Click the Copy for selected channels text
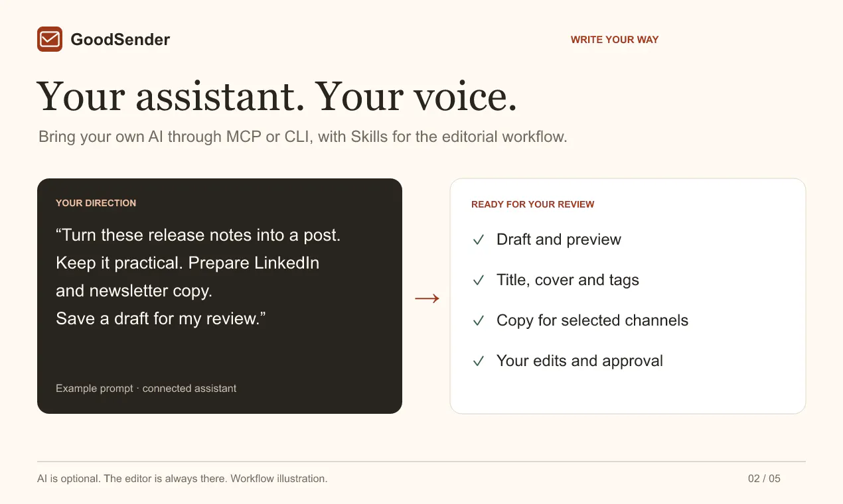The width and height of the screenshot is (843, 504). (592, 321)
